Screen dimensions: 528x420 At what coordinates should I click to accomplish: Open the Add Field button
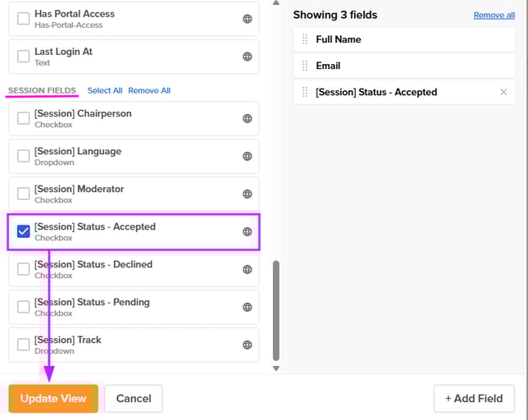pyautogui.click(x=474, y=399)
